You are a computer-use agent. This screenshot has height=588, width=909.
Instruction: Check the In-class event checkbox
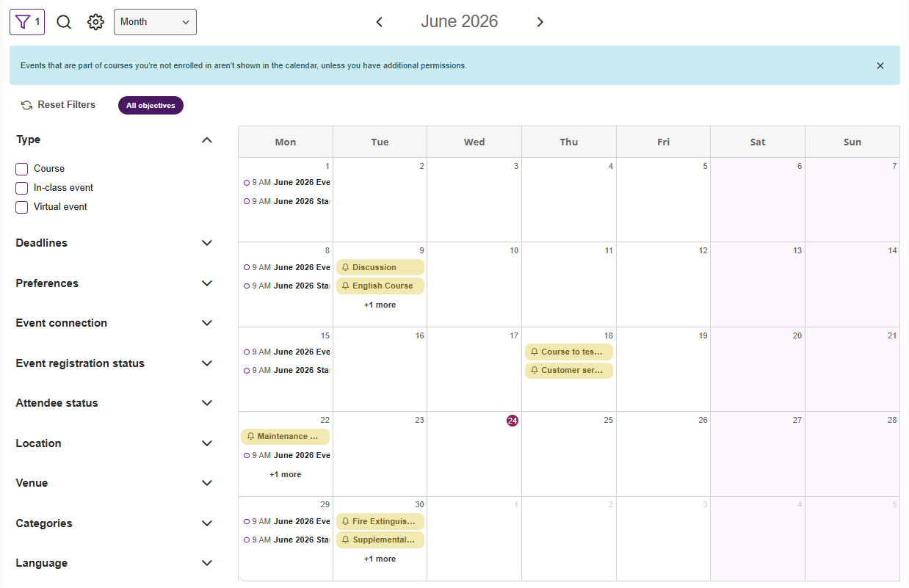point(22,188)
